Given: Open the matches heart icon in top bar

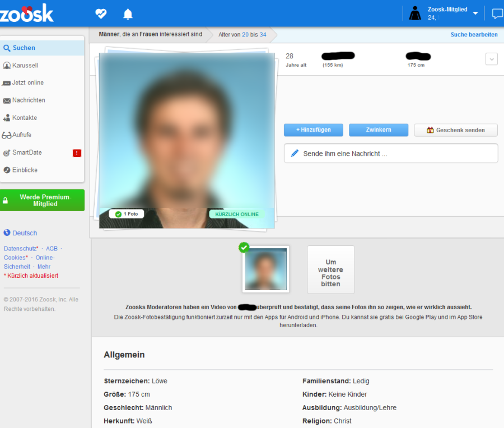Looking at the screenshot, I should click(x=101, y=13).
